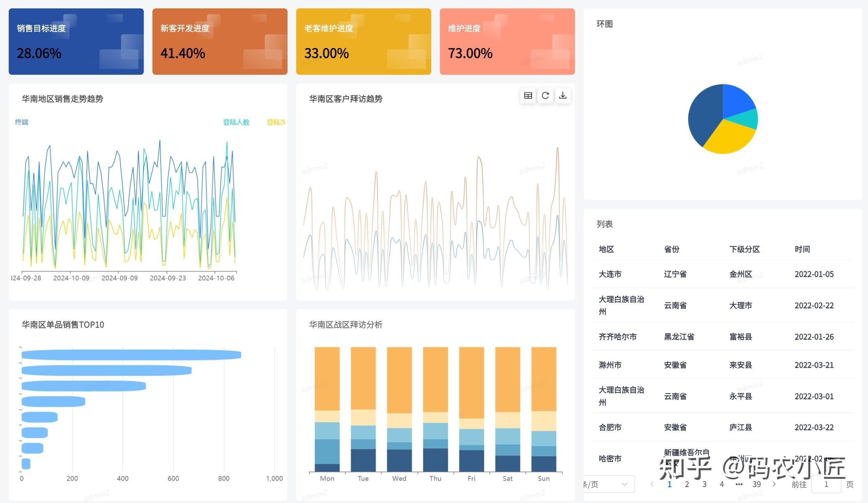Download the customer visit trend chart image
868x503 pixels.
pos(563,96)
